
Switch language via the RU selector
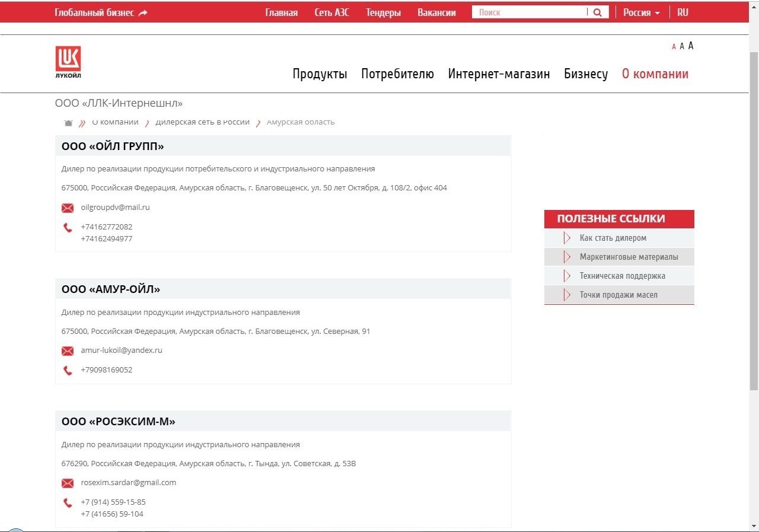(683, 12)
